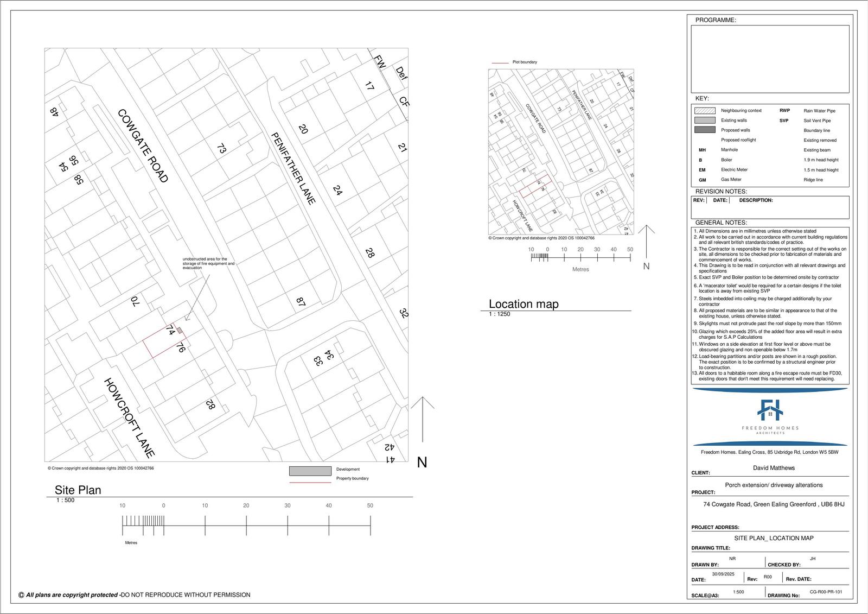Click the red Property boundary legend line
This screenshot has width=868, height=614.
pos(310,482)
